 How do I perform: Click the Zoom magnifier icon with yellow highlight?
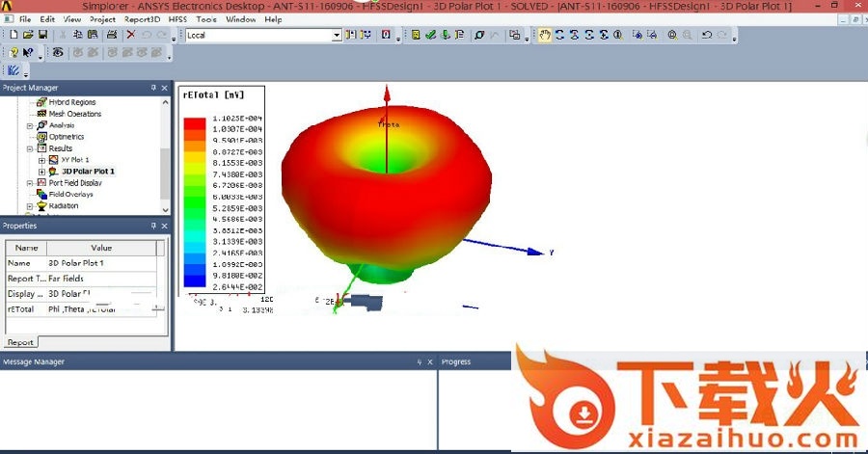coord(618,35)
